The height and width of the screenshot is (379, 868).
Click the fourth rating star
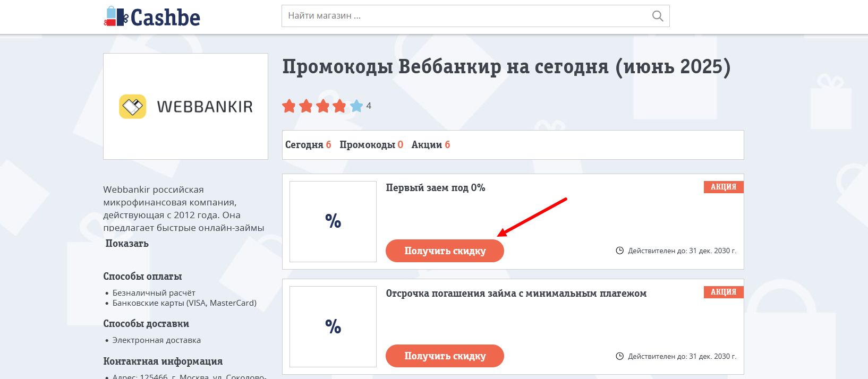(x=339, y=106)
